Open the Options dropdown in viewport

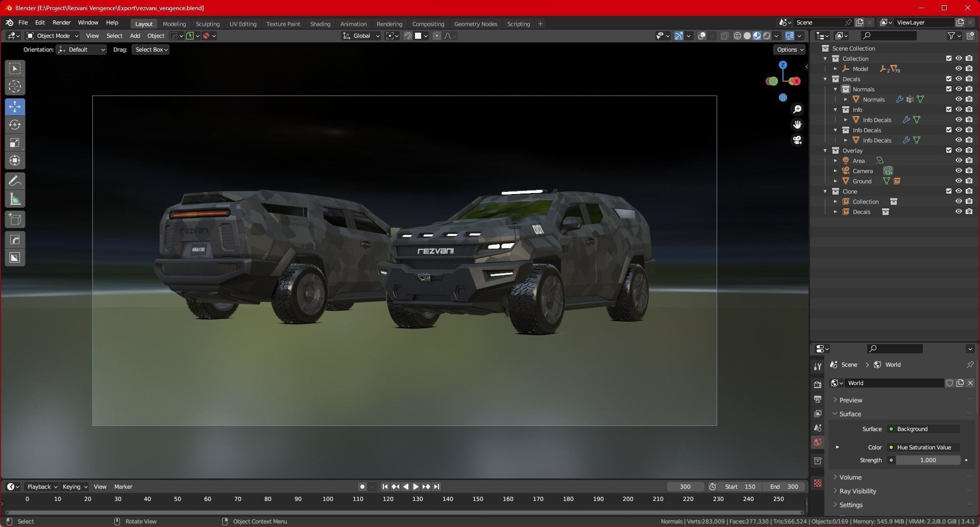tap(790, 50)
